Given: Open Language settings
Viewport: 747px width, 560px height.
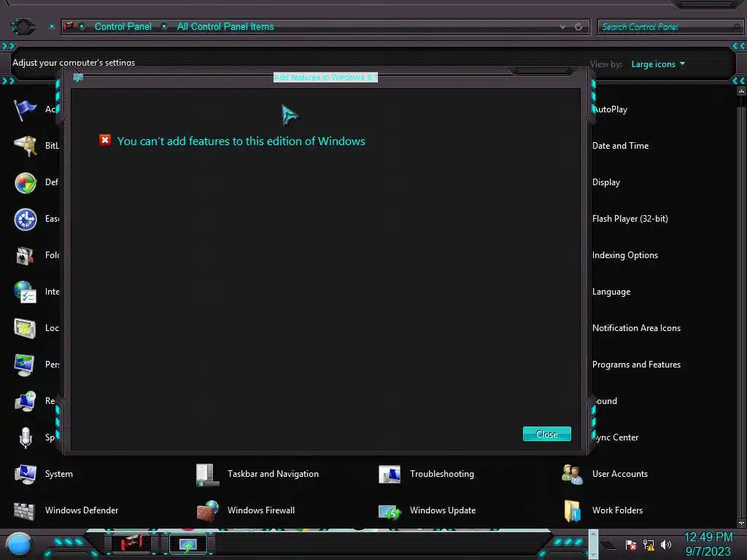Looking at the screenshot, I should pos(611,292).
